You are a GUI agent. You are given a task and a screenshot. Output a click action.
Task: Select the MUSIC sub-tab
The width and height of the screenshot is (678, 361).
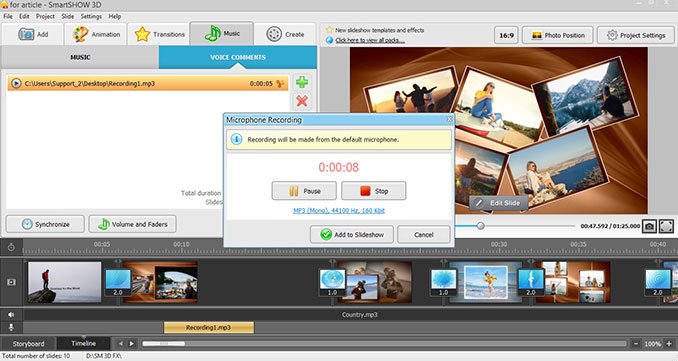[80, 57]
